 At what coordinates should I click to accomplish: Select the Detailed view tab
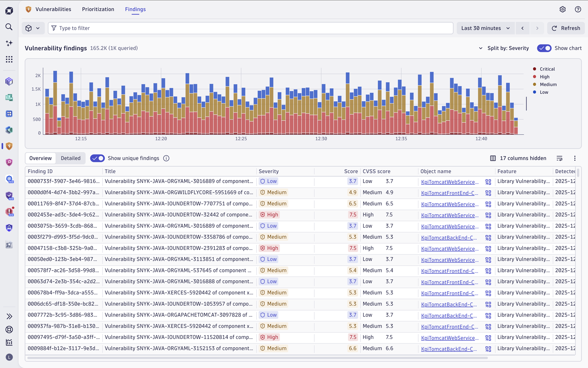71,158
